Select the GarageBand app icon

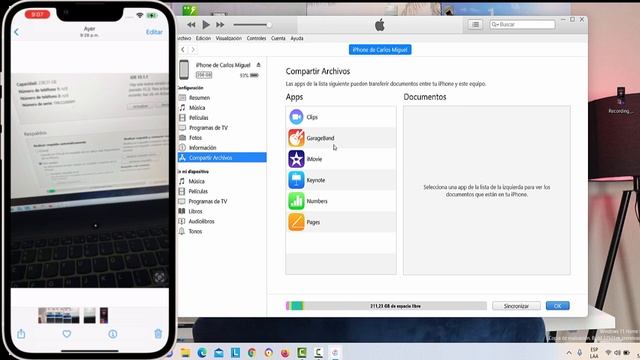(x=296, y=138)
